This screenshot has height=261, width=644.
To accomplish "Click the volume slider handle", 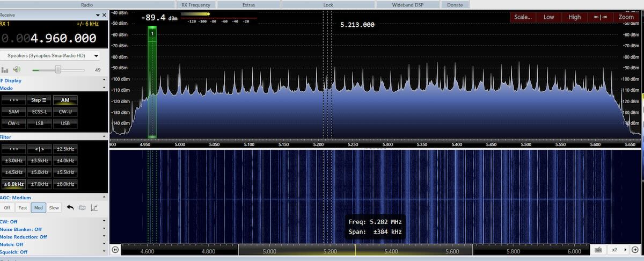I will 58,70.
